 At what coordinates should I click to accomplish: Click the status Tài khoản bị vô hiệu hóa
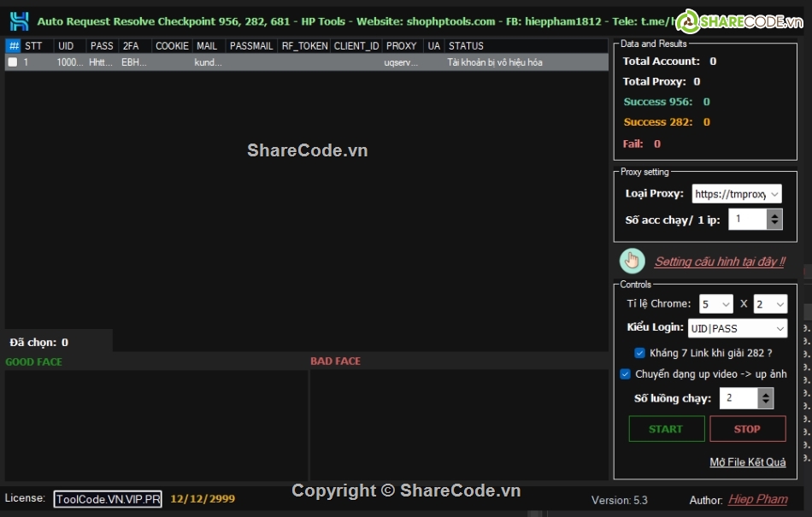(495, 62)
